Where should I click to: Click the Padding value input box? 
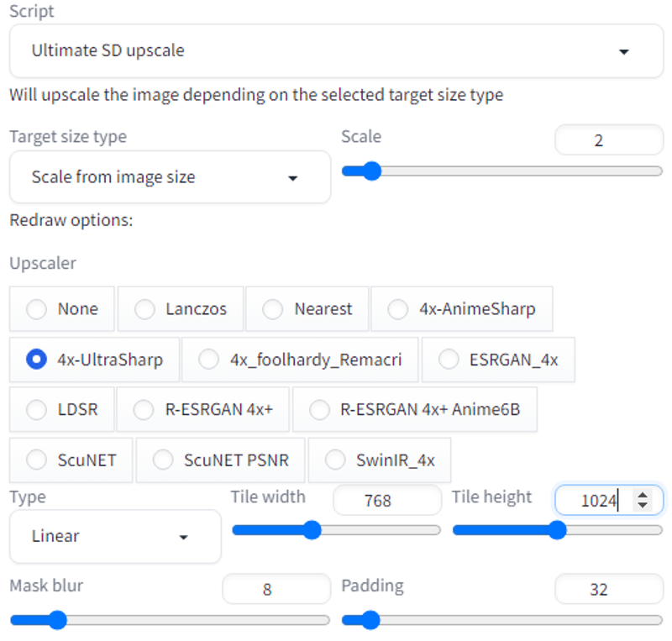click(x=609, y=589)
